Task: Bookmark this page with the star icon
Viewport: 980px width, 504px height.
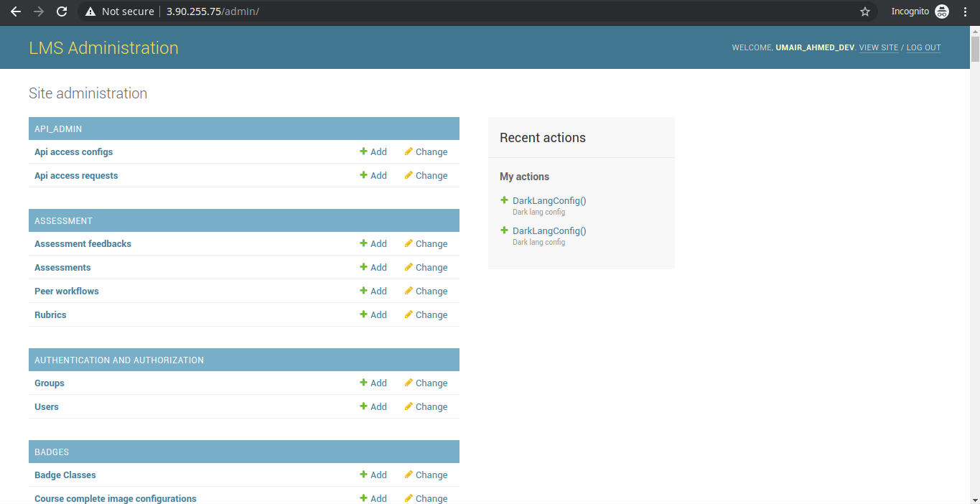Action: [865, 11]
